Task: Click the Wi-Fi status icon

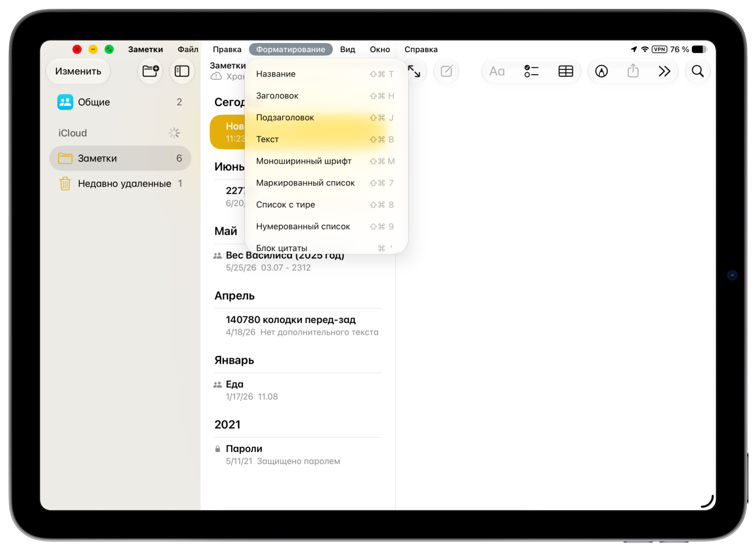Action: point(645,49)
